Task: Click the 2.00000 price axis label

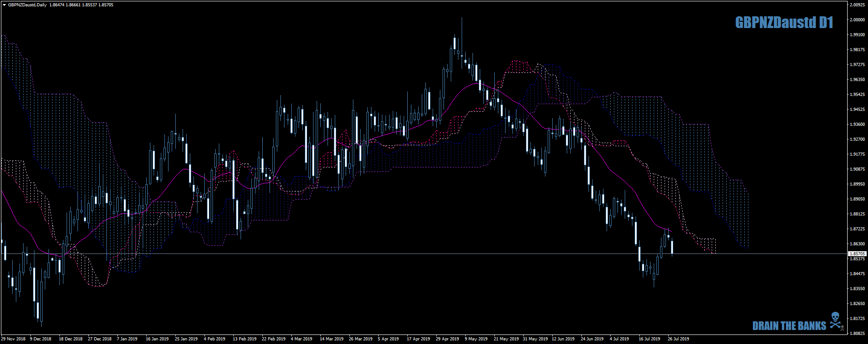Action: (857, 20)
